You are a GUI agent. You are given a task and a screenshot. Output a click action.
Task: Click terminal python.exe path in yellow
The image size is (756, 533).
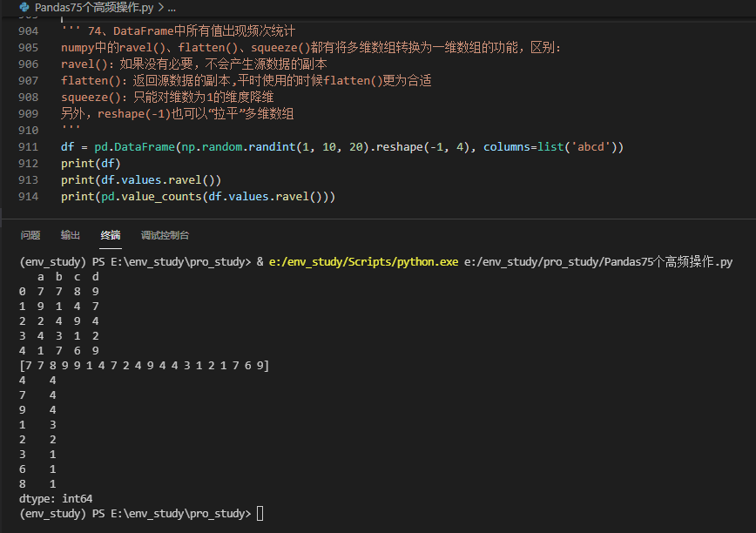(x=363, y=261)
